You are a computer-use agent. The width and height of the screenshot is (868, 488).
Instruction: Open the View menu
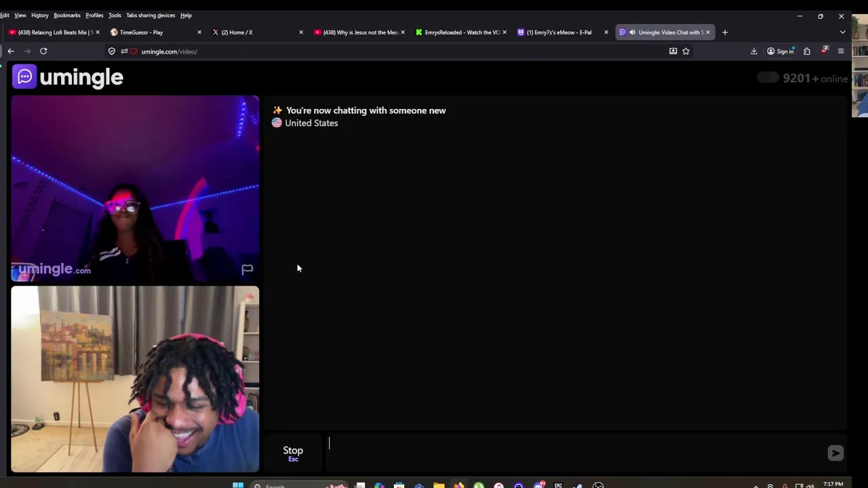pos(20,15)
